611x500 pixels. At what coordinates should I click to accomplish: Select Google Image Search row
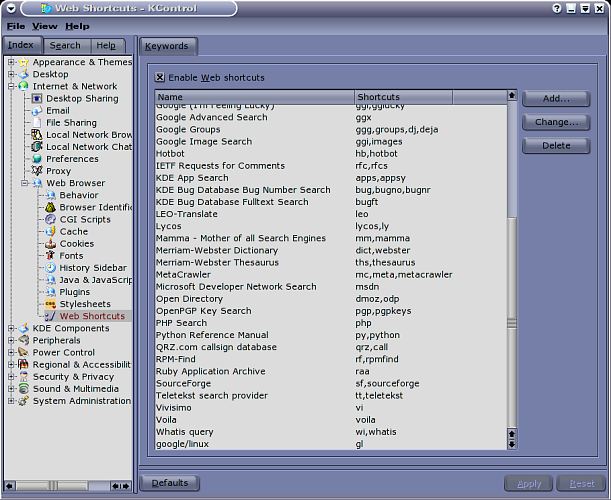click(x=331, y=141)
